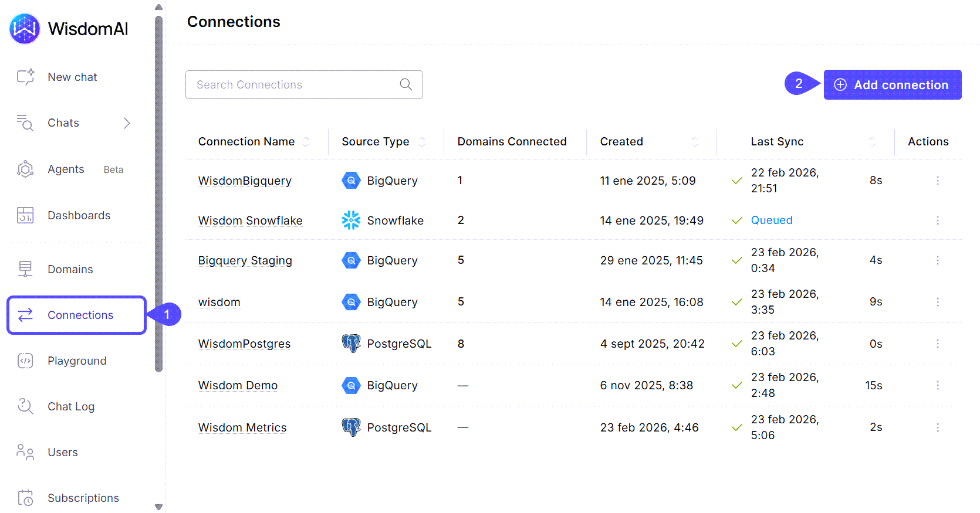The image size is (980, 513).
Task: Click the 15s sync duration
Action: point(873,385)
